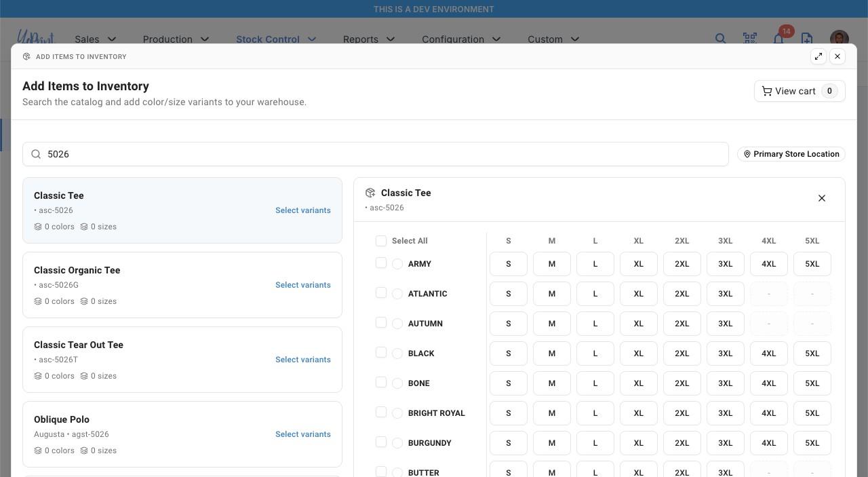The height and width of the screenshot is (477, 868).
Task: Open the user profile avatar
Action: [x=839, y=39]
